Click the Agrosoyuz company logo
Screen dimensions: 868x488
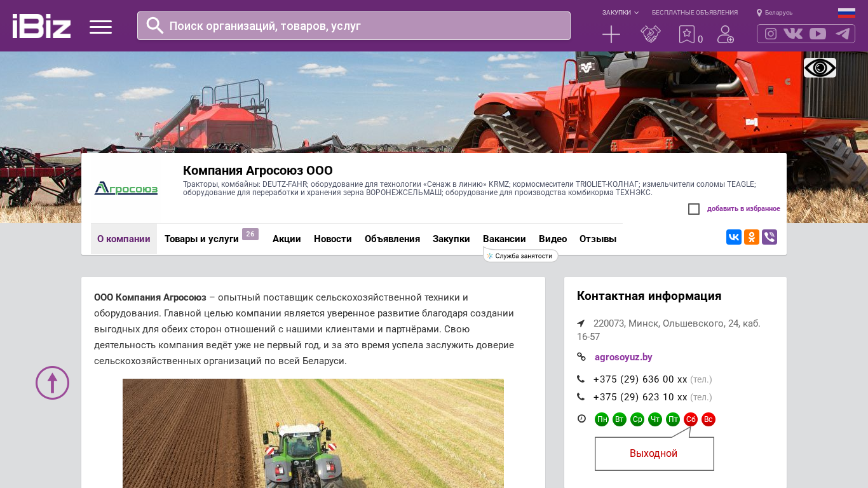tap(126, 188)
